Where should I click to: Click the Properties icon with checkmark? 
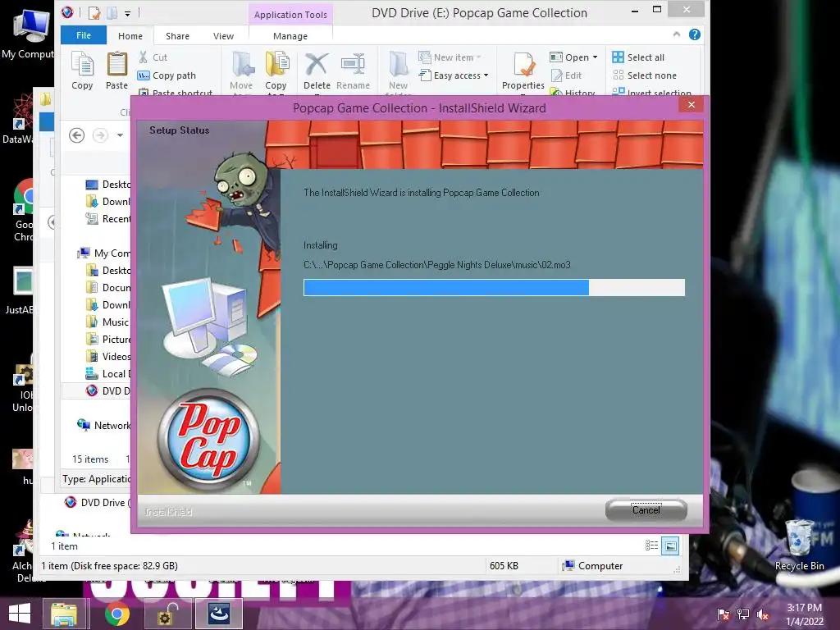(523, 66)
